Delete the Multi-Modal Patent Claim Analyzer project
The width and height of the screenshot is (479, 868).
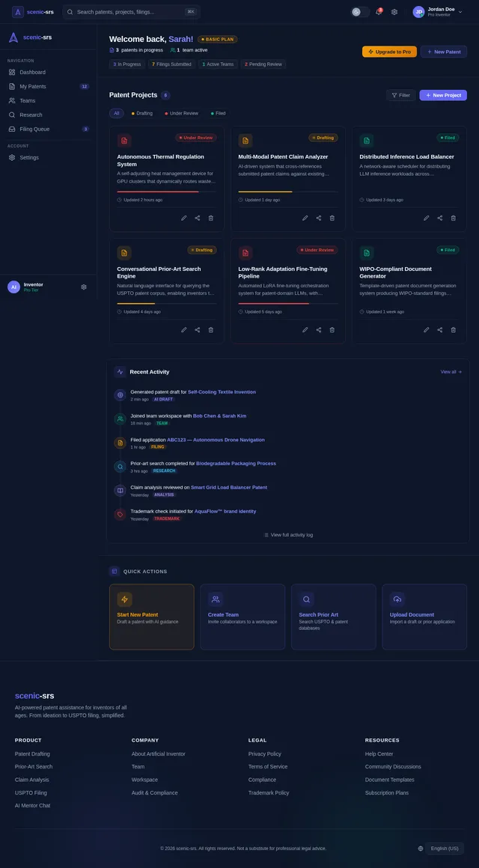332,218
